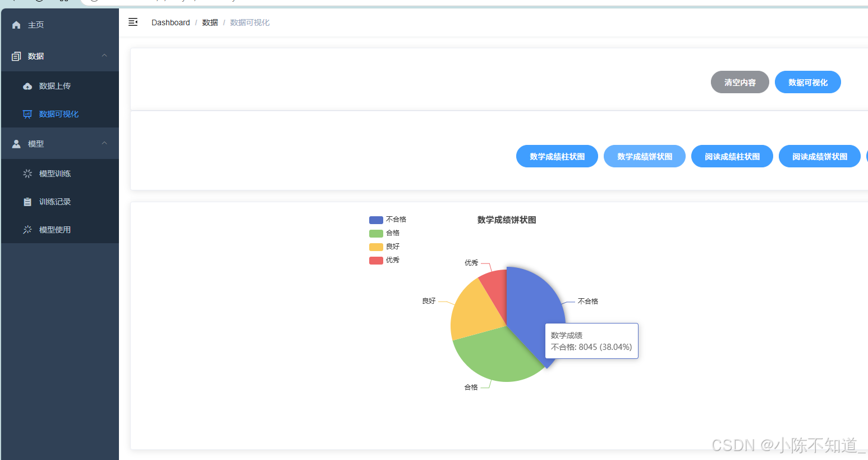Click the 数学成绩饼状图 chart title

[507, 220]
